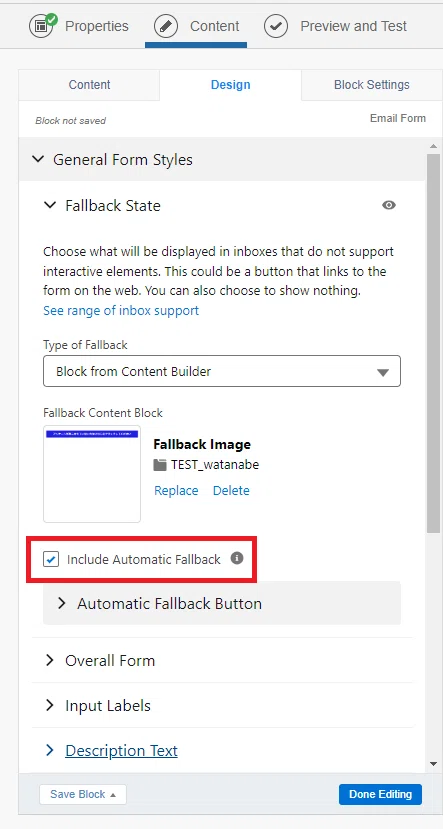Click the Content pencil icon
The height and width of the screenshot is (829, 443).
(x=166, y=26)
